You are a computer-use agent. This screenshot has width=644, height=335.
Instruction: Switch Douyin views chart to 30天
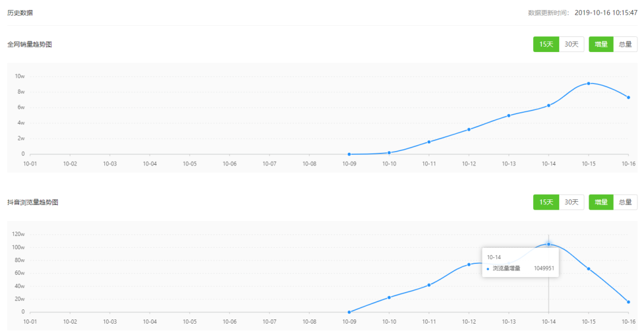click(x=571, y=202)
